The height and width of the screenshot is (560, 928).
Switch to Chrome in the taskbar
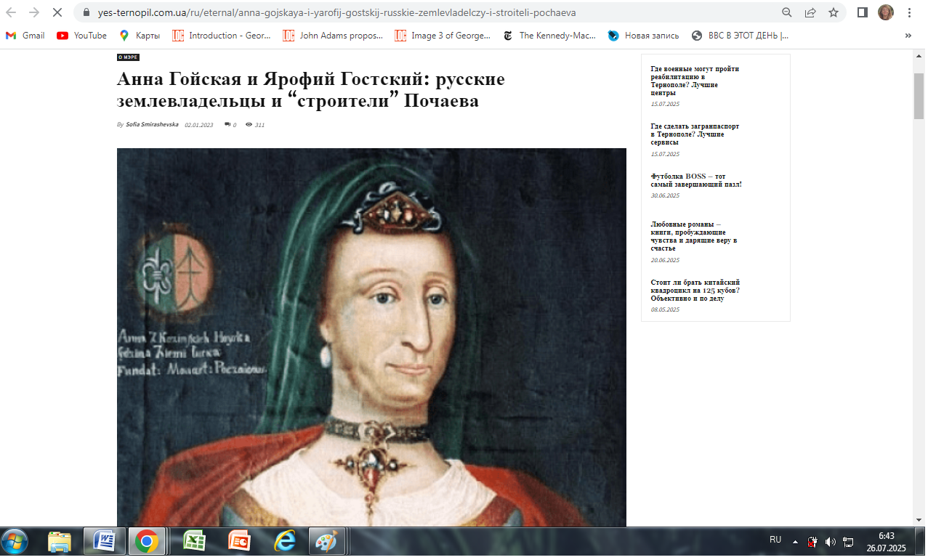(147, 542)
